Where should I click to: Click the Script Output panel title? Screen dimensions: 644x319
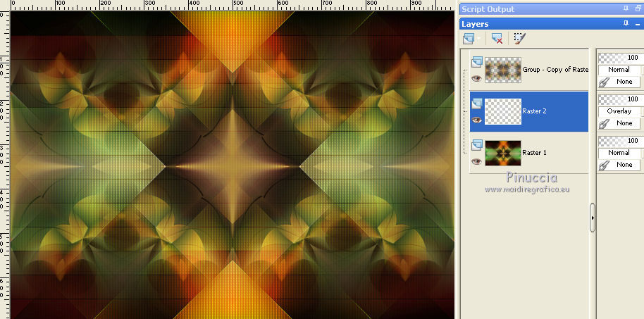coord(488,9)
